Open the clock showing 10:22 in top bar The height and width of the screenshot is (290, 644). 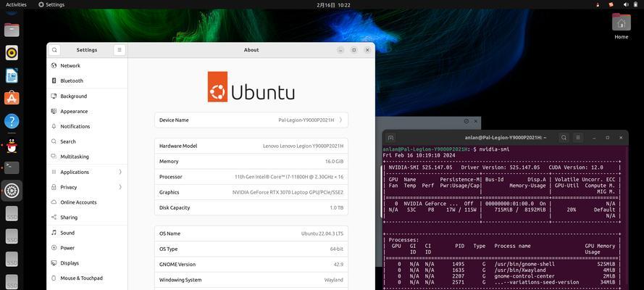tap(333, 5)
